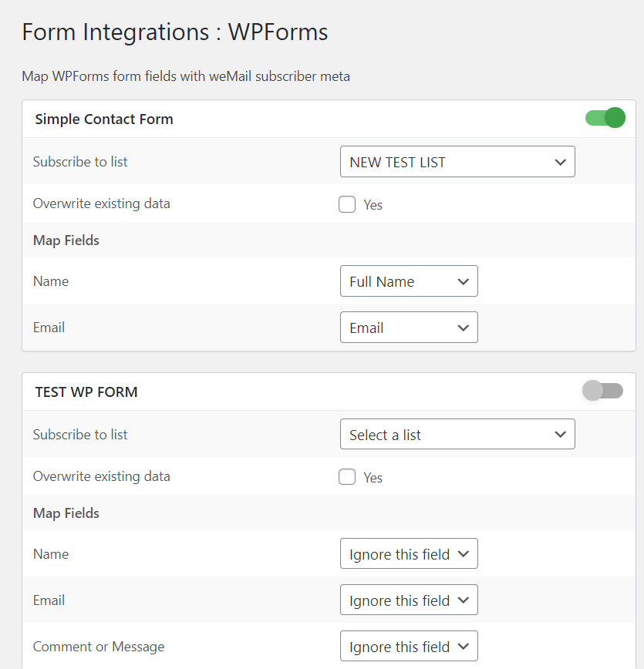This screenshot has height=669, width=644.
Task: Open the Comment or Message mapping dropdown
Action: click(x=409, y=647)
